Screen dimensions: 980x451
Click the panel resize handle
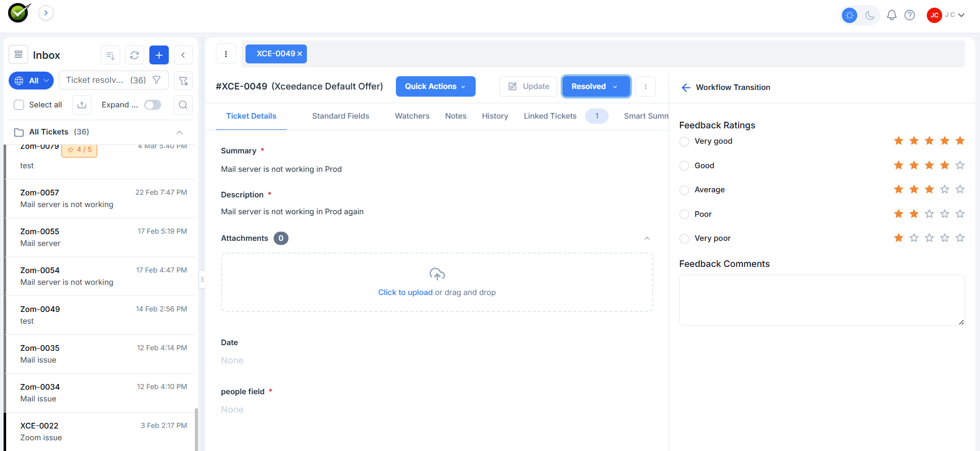pyautogui.click(x=203, y=279)
